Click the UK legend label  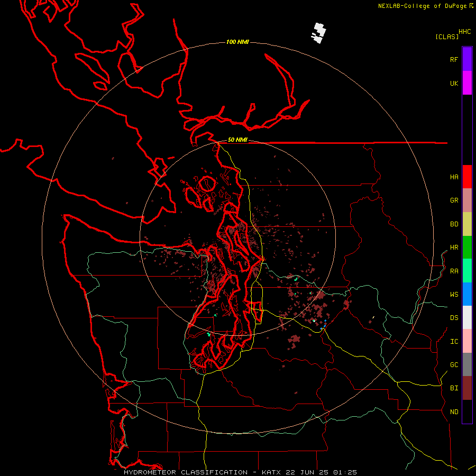point(454,83)
